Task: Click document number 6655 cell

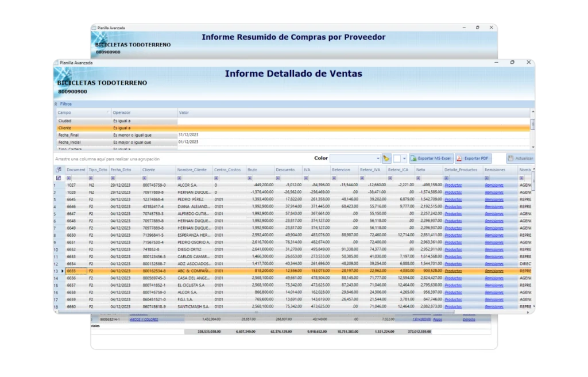Action: point(76,271)
